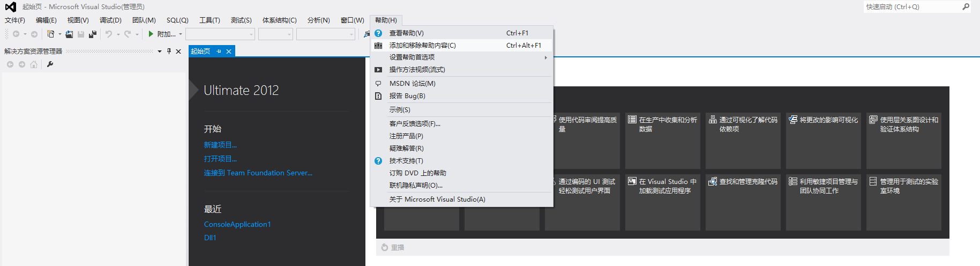The image size is (980, 266).
Task: Click the Navigate Forward toolbar icon
Action: 34,34
